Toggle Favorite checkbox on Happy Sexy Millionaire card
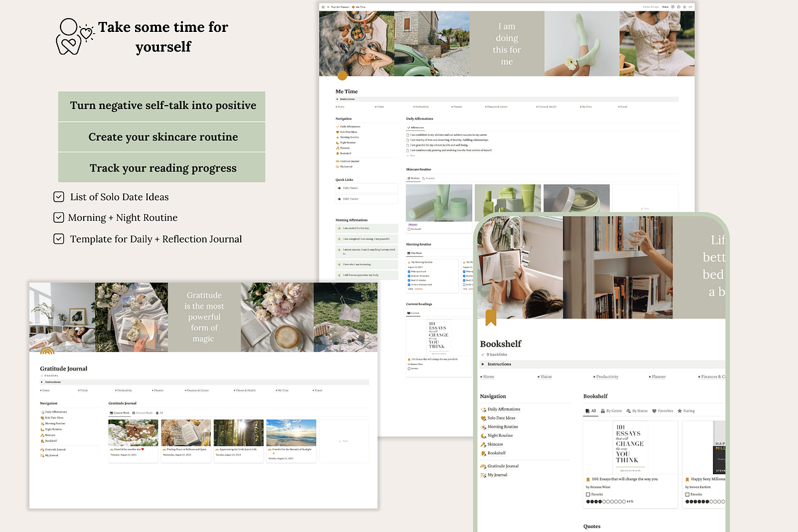Image resolution: width=798 pixels, height=532 pixels. pos(688,495)
